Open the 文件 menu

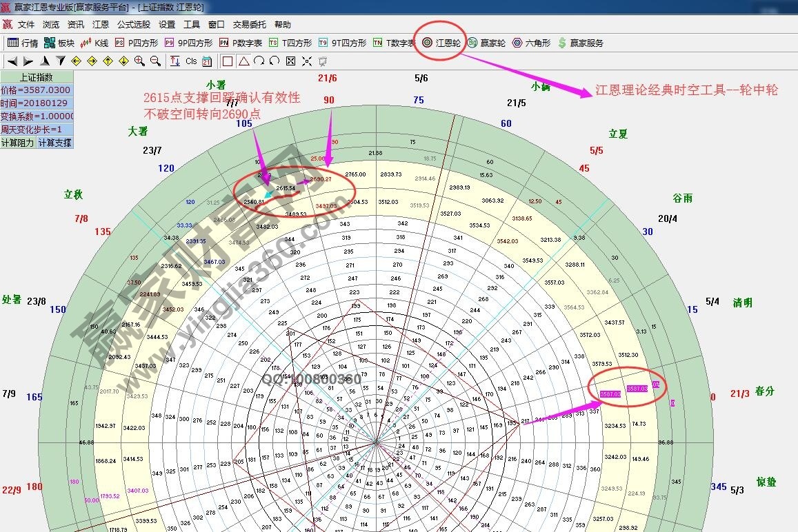(x=26, y=23)
